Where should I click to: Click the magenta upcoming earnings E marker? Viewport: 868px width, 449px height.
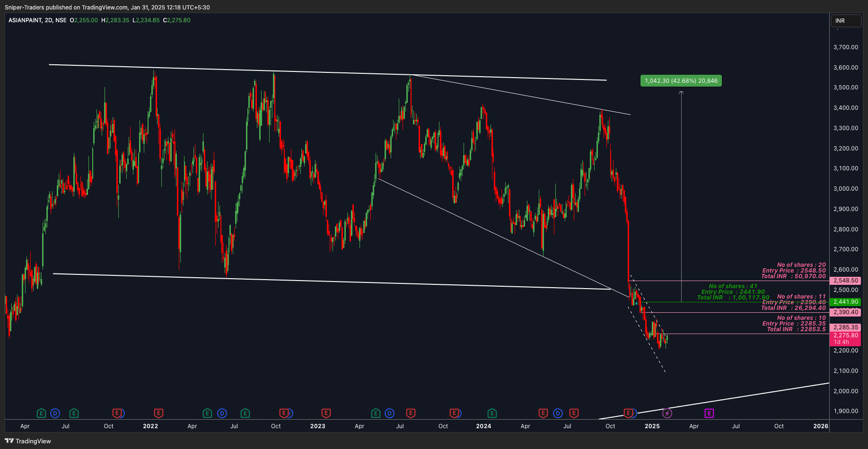click(709, 413)
